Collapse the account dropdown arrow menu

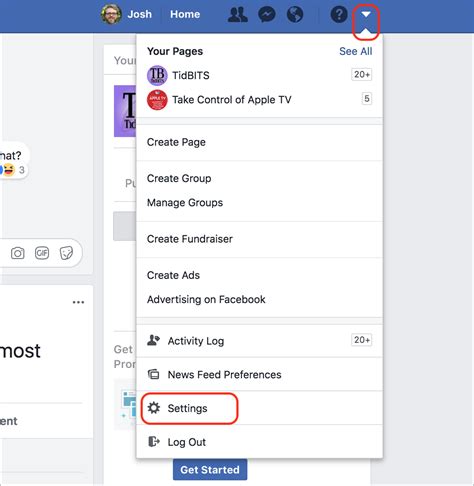(366, 15)
